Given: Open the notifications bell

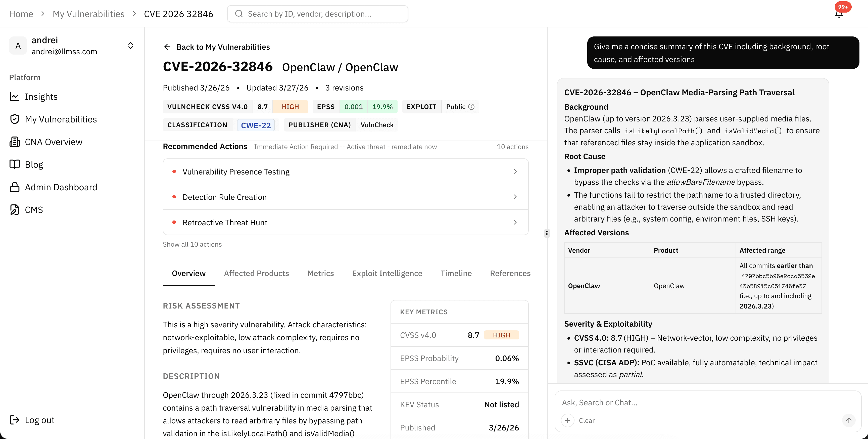Looking at the screenshot, I should [839, 14].
